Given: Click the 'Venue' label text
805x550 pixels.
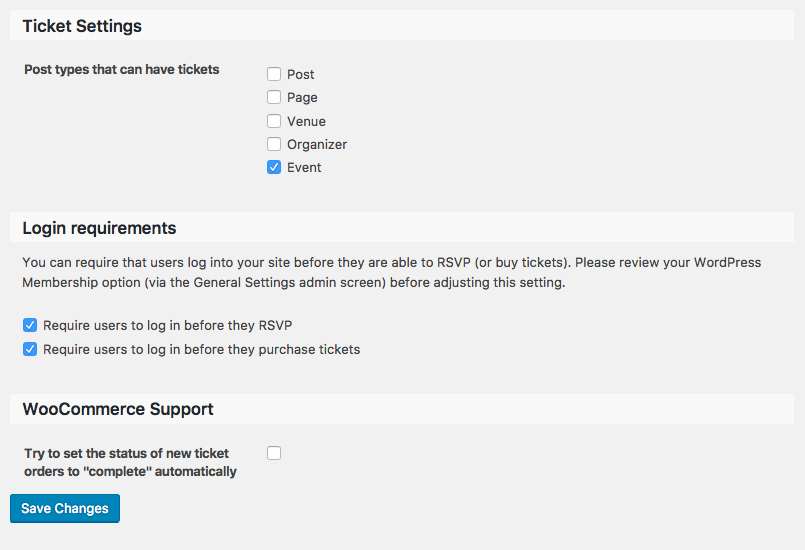Looking at the screenshot, I should point(306,121).
